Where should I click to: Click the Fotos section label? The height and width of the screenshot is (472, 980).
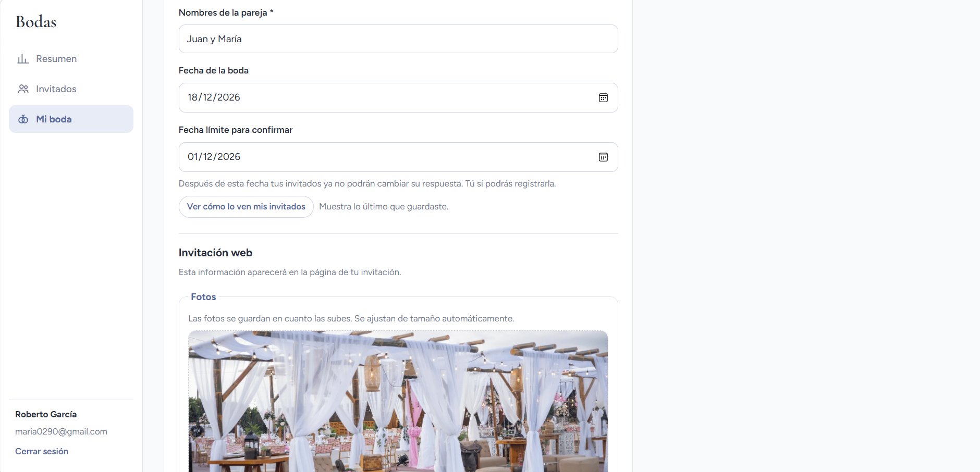click(x=203, y=297)
